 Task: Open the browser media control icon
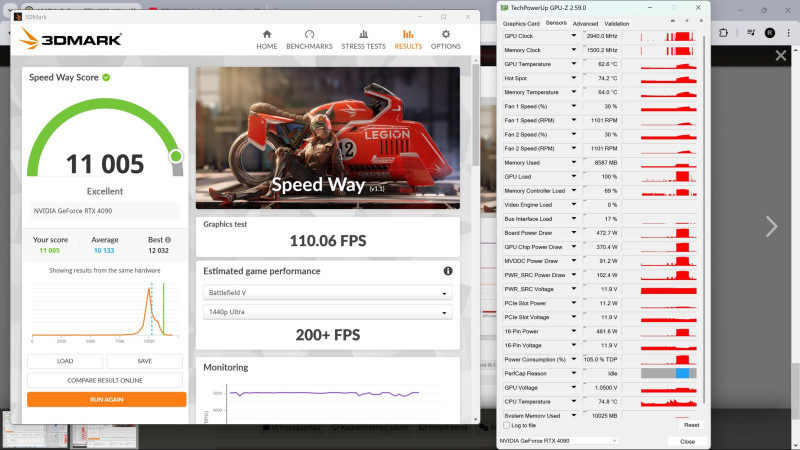[751, 33]
